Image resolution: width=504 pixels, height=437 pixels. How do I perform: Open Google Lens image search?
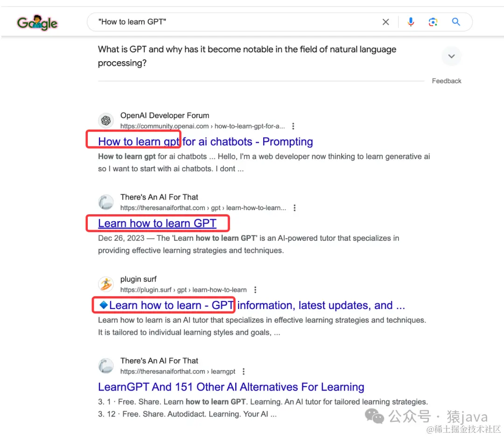(x=433, y=22)
